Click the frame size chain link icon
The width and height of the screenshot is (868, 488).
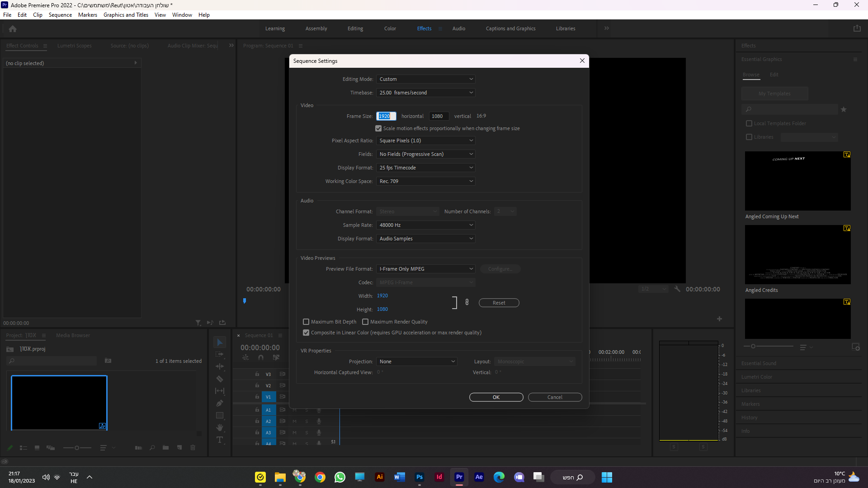467,302
